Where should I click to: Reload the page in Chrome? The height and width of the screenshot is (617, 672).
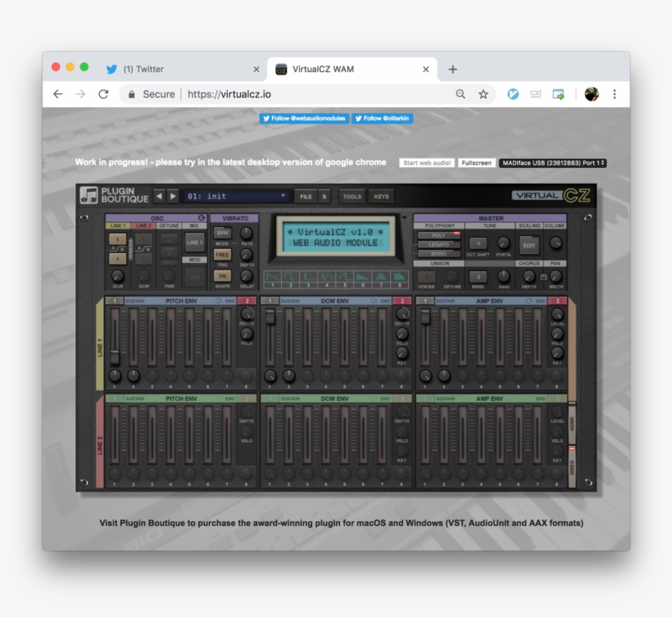point(103,94)
